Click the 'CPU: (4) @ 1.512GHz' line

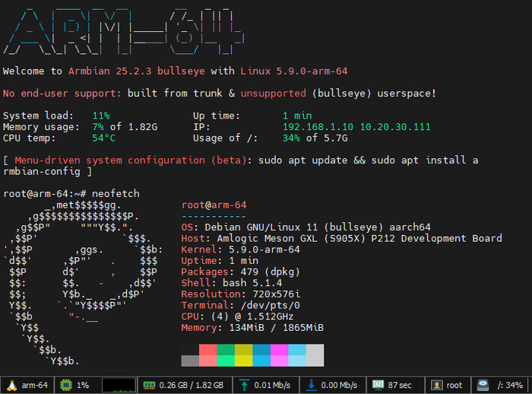coord(237,316)
